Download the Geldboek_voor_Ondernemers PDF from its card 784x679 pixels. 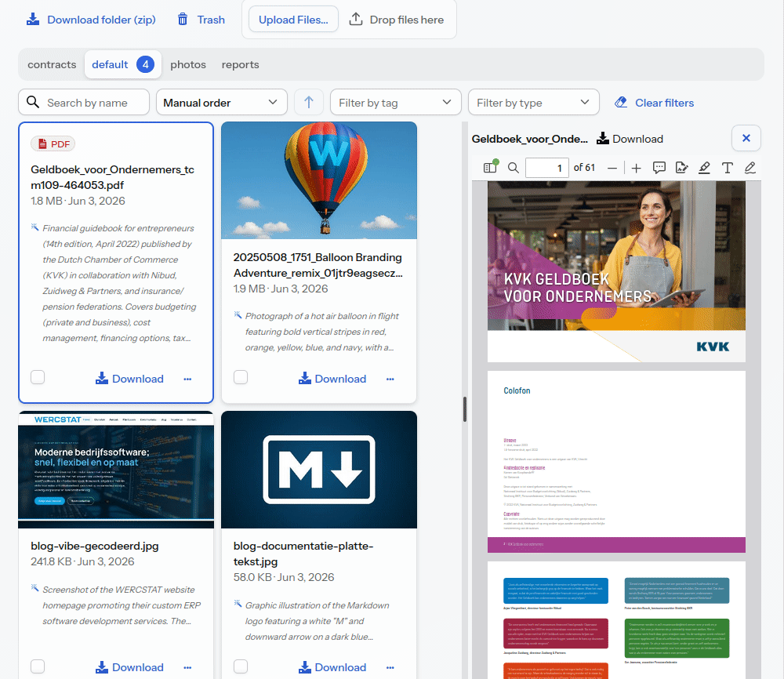pyautogui.click(x=129, y=379)
